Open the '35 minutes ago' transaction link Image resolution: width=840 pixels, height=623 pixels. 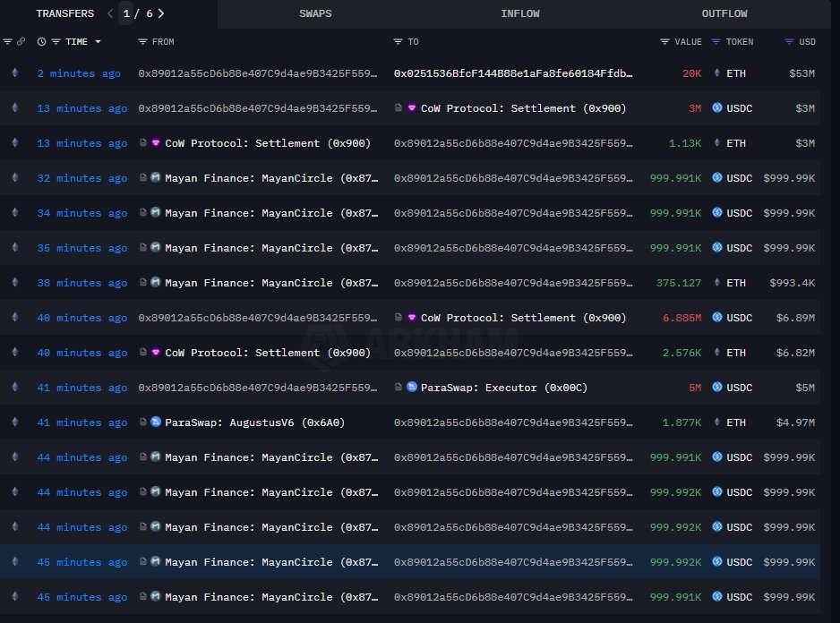[82, 248]
